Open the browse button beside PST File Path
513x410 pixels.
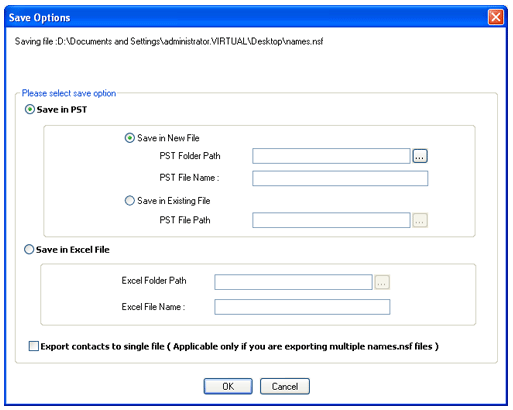pos(420,220)
